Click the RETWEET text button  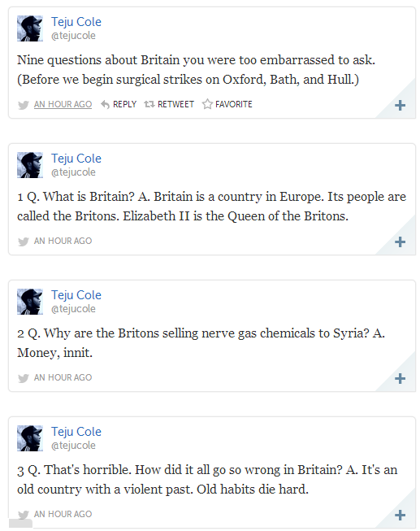click(x=175, y=104)
